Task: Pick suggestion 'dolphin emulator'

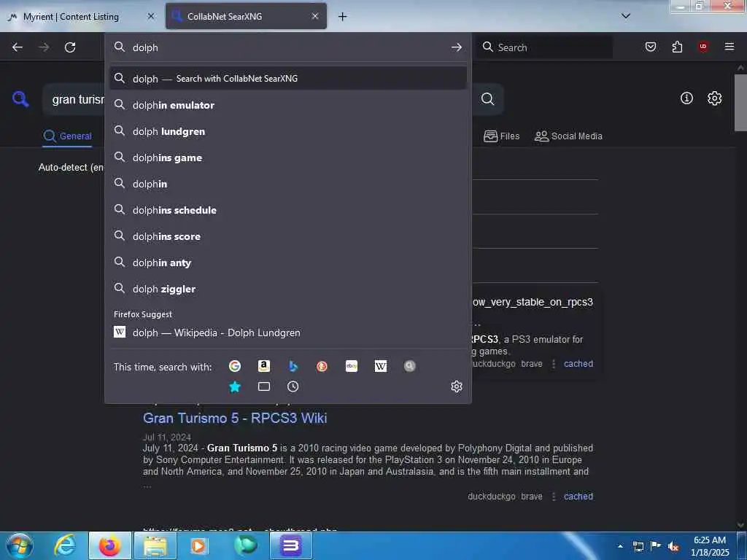Action: tap(288, 105)
